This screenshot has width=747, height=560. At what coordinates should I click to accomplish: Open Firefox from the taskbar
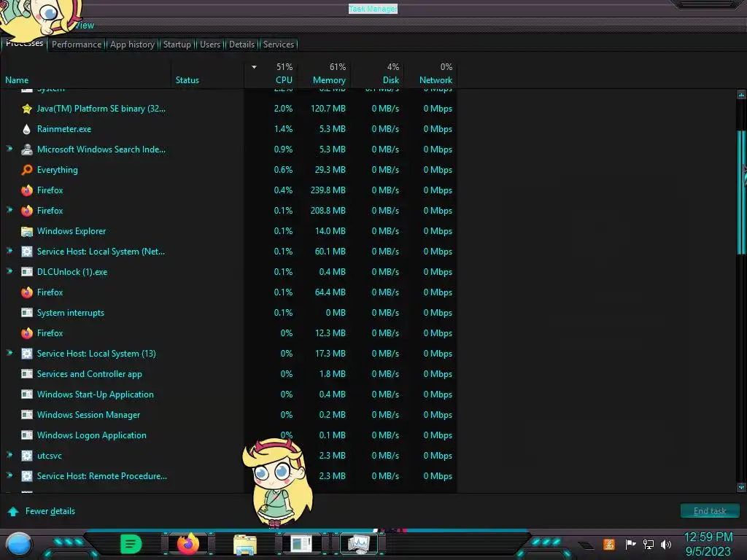point(187,543)
